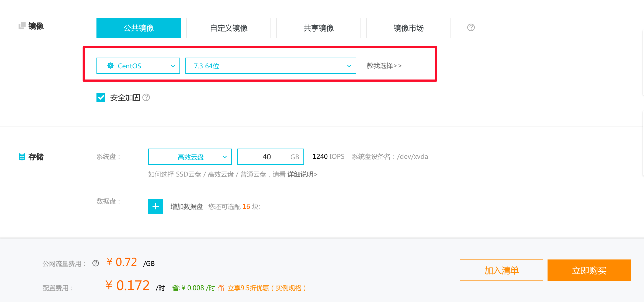Click the plus icon to add a data disk
Image resolution: width=644 pixels, height=302 pixels.
tap(155, 206)
